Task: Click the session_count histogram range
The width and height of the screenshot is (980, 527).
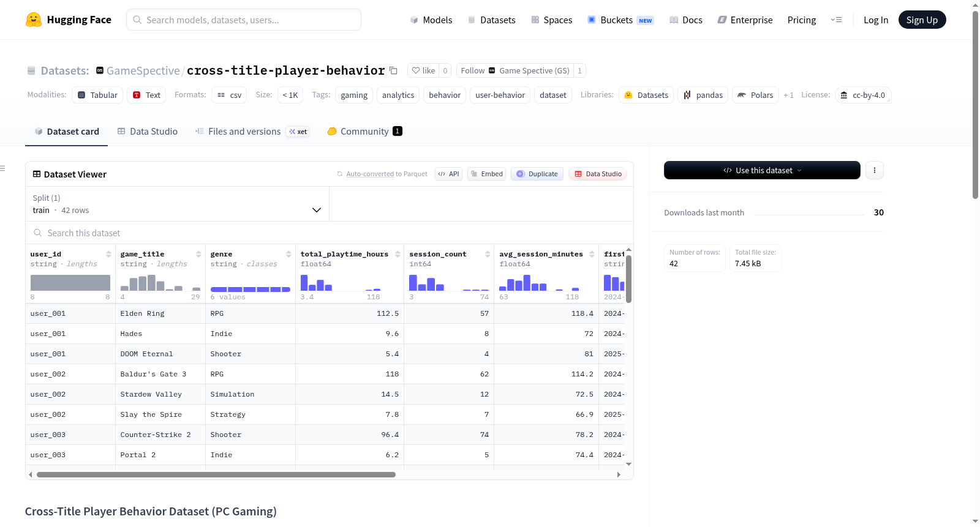Action: pos(449,286)
